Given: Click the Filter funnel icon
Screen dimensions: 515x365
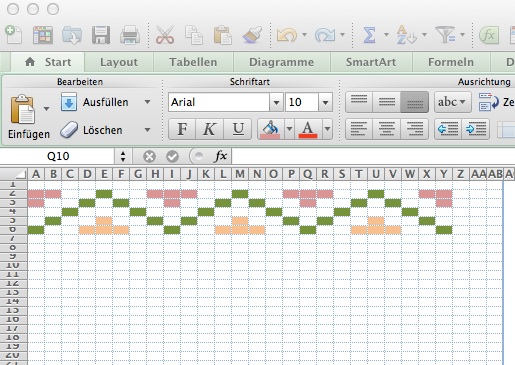Looking at the screenshot, I should [445, 35].
